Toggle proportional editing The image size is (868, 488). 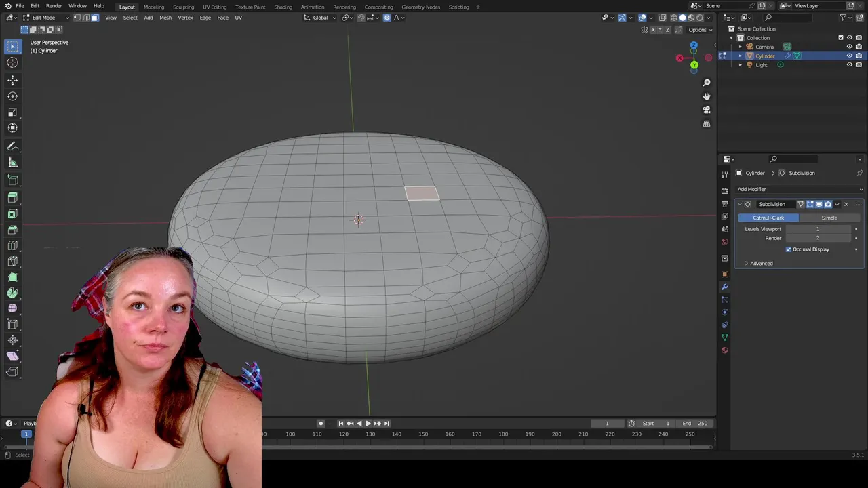387,18
